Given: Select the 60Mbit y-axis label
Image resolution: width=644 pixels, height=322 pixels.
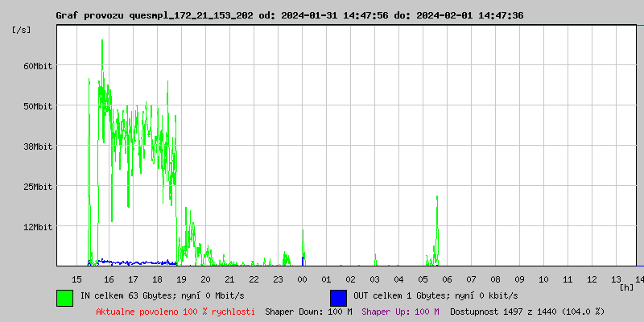Looking at the screenshot, I should tap(38, 66).
